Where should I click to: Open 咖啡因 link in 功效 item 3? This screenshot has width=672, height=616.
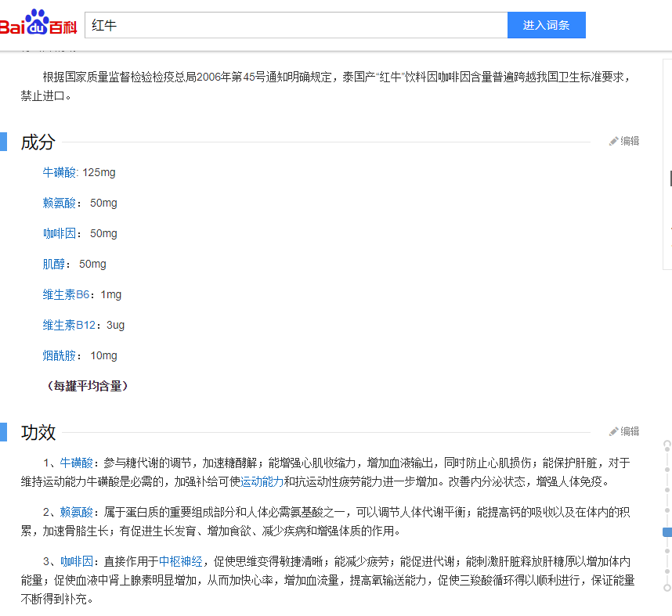tap(76, 561)
